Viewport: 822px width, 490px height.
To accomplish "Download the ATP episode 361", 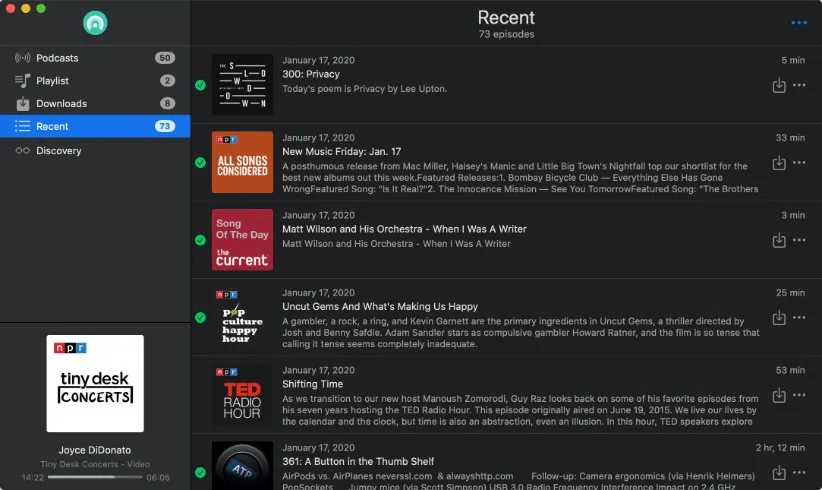I will tap(779, 472).
